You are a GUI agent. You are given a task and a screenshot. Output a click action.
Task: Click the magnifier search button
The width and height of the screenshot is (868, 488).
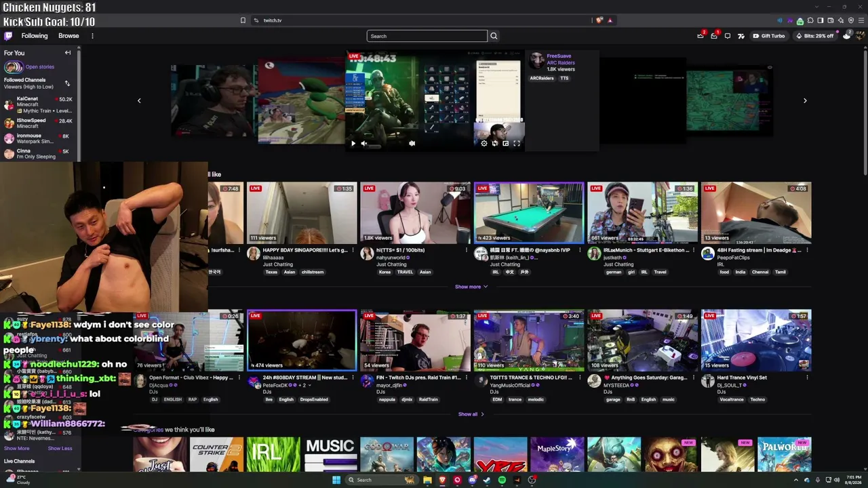(494, 36)
